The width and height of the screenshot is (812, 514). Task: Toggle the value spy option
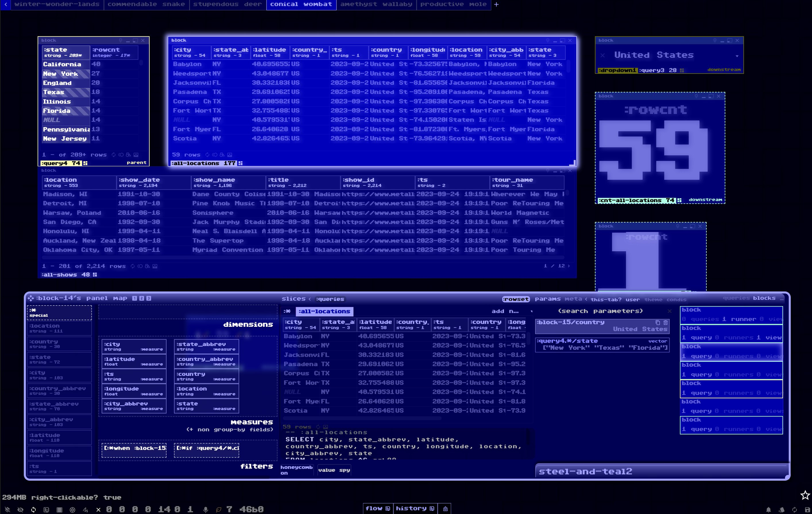pyautogui.click(x=334, y=470)
